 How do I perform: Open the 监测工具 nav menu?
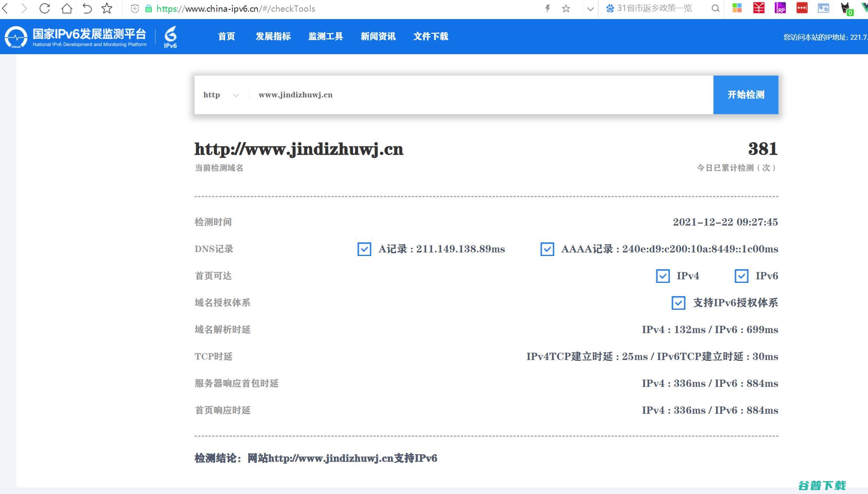(x=325, y=36)
